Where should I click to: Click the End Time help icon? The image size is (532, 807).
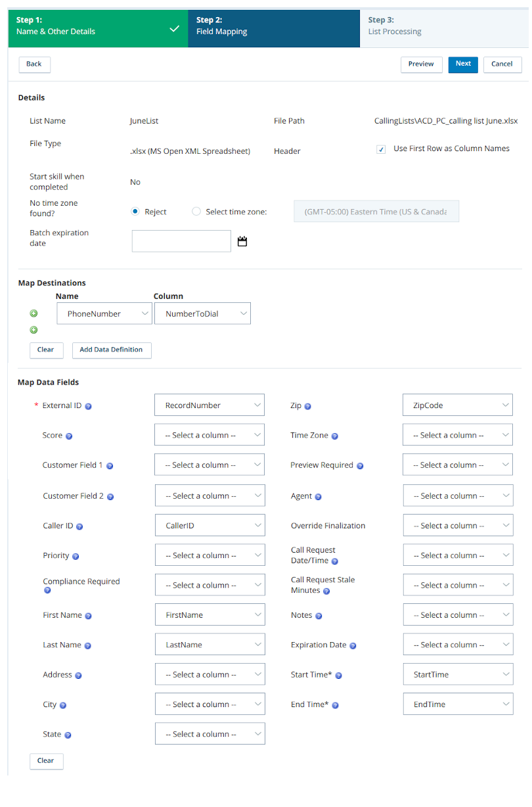[336, 705]
